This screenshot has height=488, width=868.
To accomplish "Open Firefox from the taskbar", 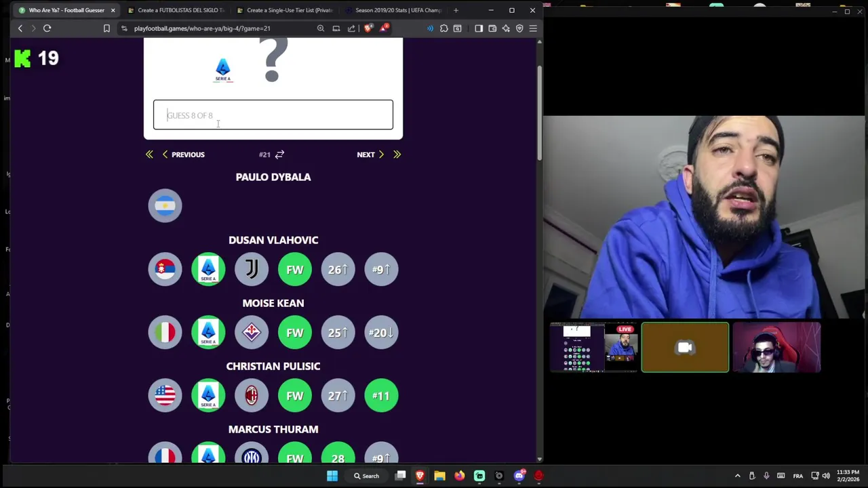I will pyautogui.click(x=459, y=476).
